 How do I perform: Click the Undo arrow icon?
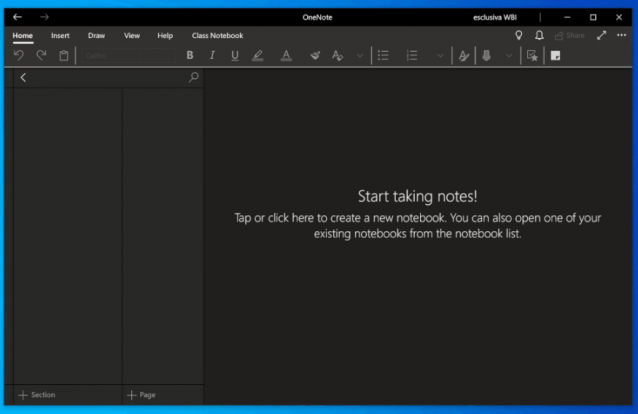19,55
